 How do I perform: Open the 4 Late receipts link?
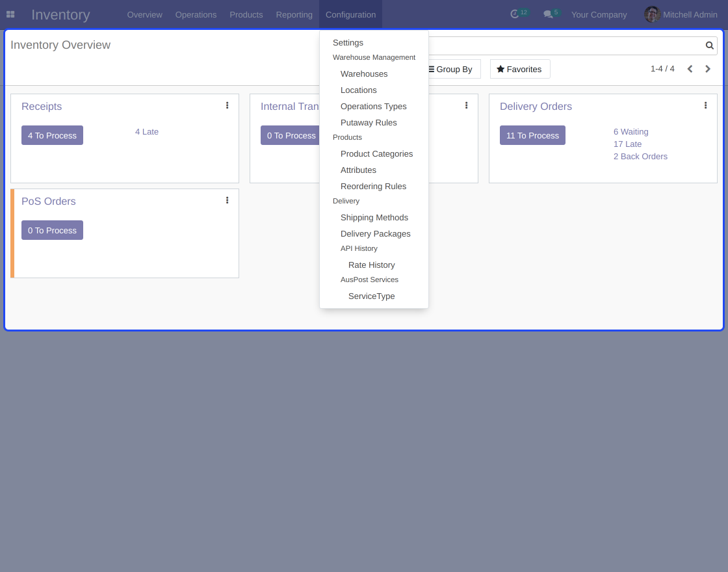click(x=147, y=132)
